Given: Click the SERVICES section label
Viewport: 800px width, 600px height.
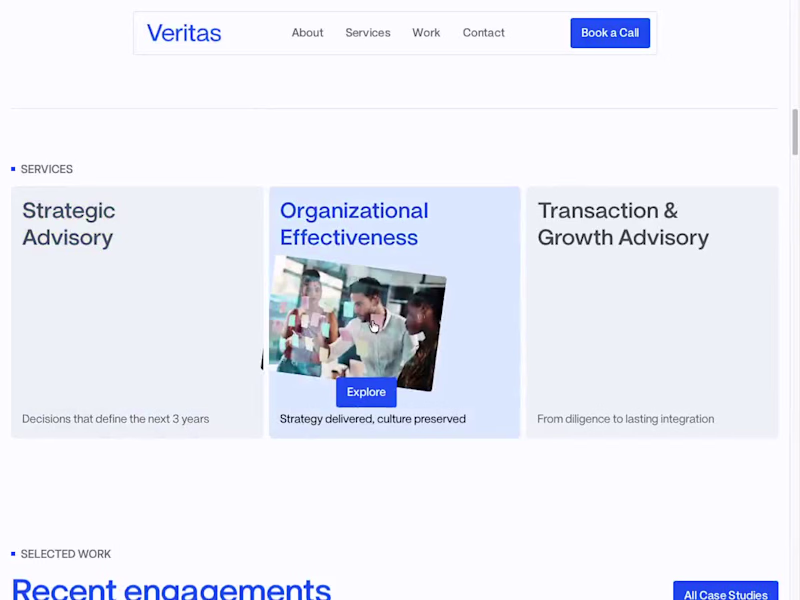Looking at the screenshot, I should coord(46,169).
